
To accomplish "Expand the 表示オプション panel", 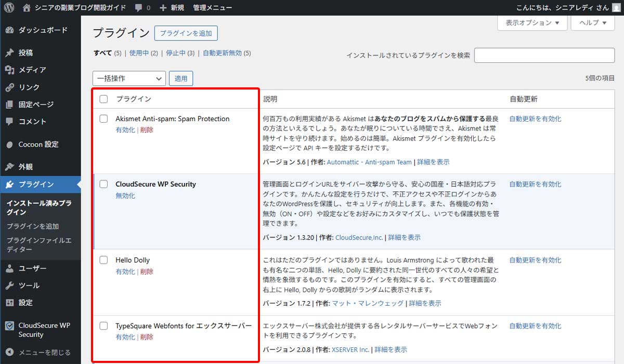I will point(532,23).
